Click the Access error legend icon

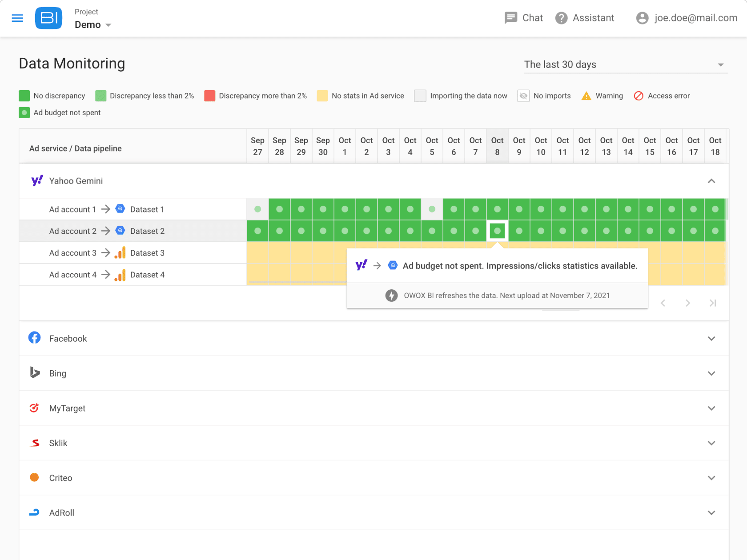[639, 96]
